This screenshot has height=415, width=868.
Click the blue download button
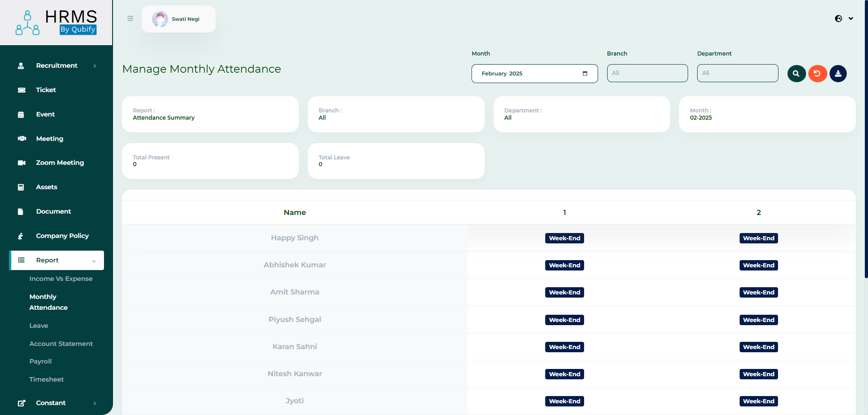click(838, 74)
